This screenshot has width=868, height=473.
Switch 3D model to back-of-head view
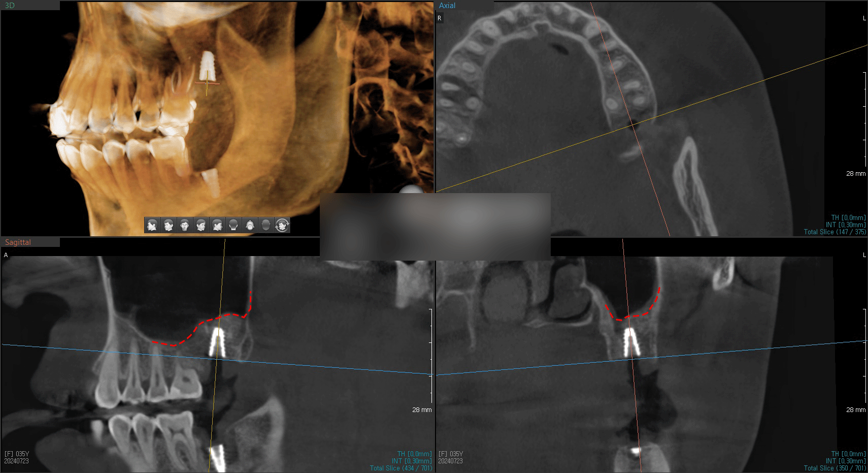[233, 225]
